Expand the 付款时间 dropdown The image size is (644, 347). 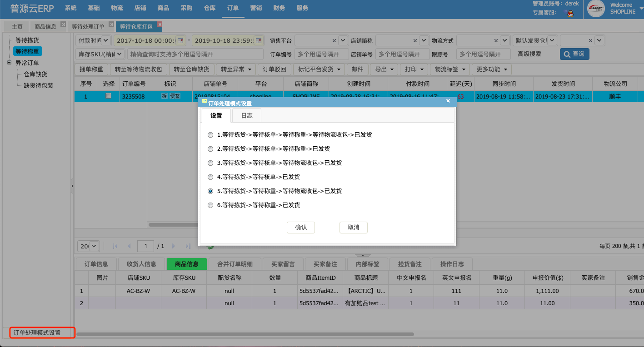click(x=106, y=40)
